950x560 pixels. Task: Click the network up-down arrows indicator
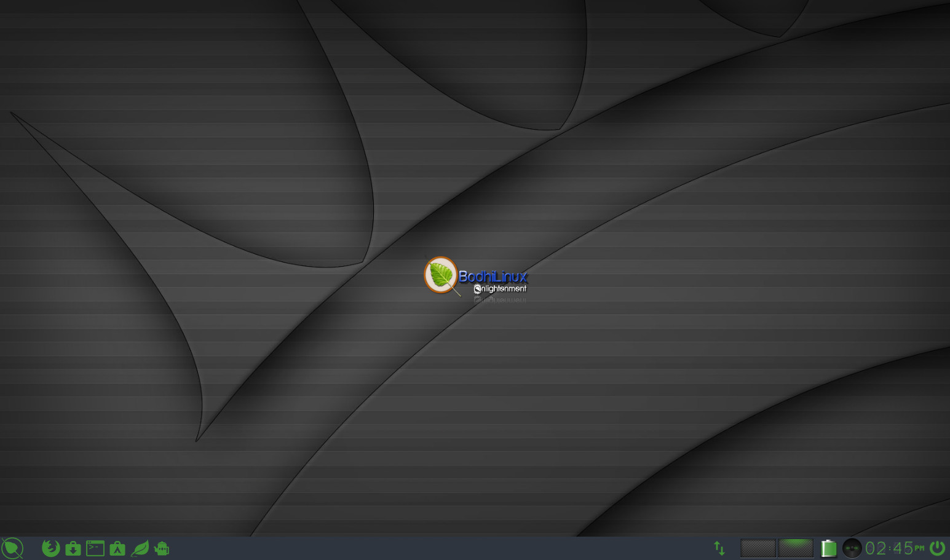click(x=719, y=548)
